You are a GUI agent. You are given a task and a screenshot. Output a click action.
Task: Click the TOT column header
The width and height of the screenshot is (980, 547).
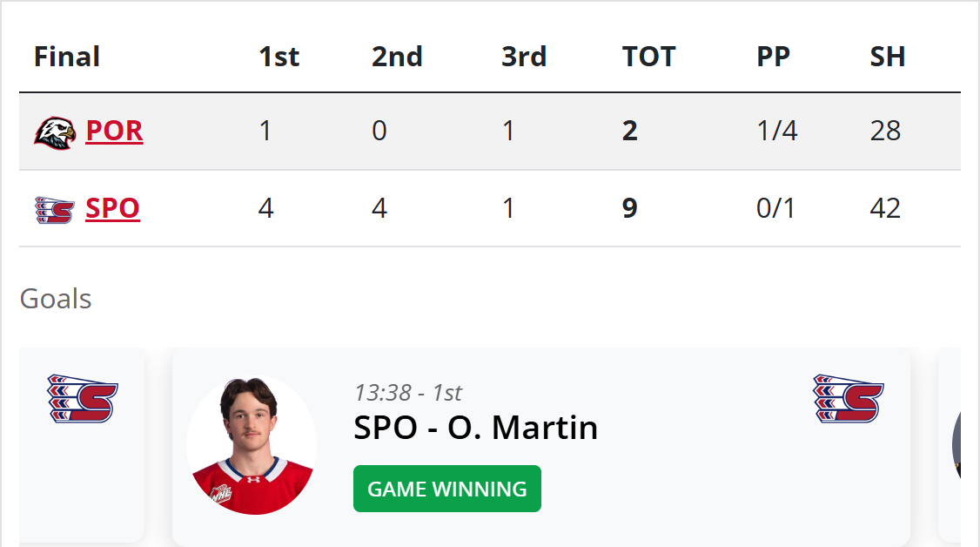648,57
